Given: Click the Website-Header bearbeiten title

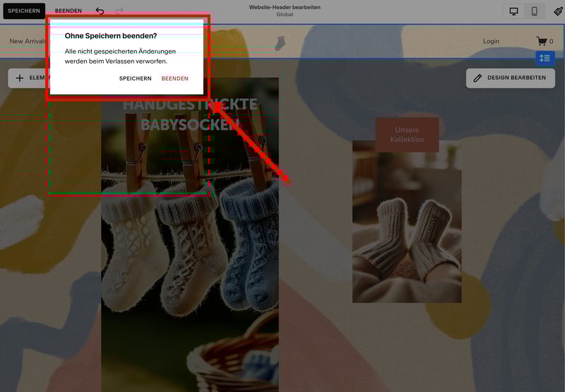Looking at the screenshot, I should pyautogui.click(x=285, y=7).
